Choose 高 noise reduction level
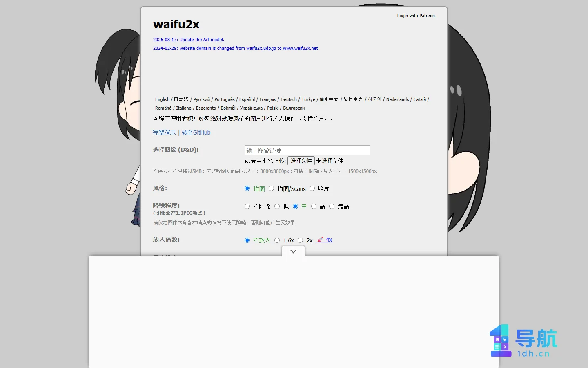588x368 pixels. click(x=314, y=206)
